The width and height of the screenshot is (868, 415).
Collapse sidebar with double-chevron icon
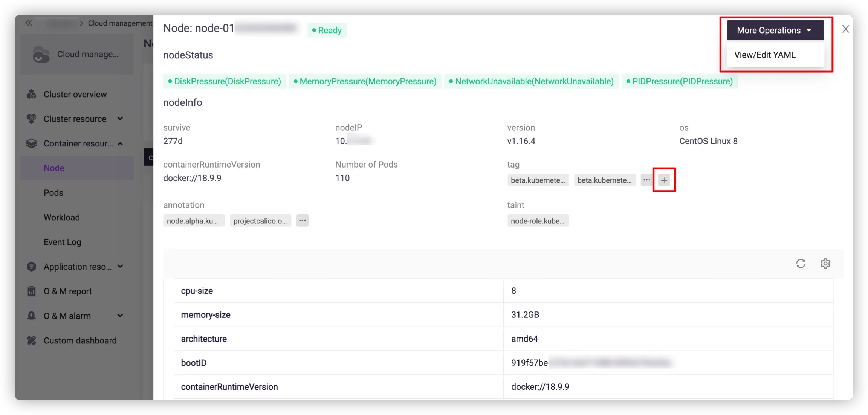(29, 23)
